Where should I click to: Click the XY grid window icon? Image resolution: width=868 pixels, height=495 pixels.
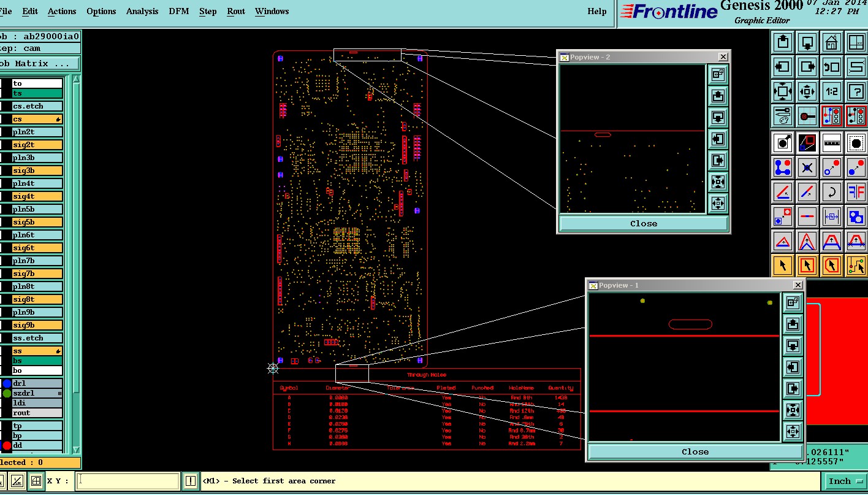coord(856,42)
